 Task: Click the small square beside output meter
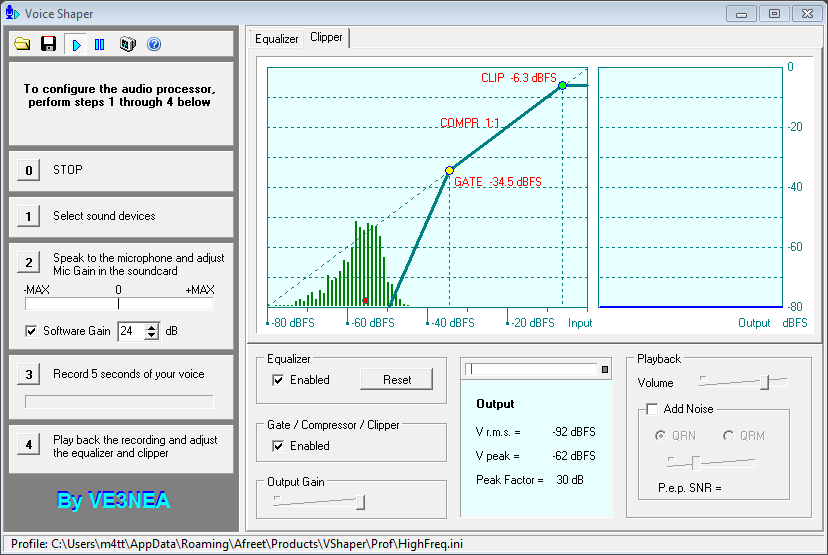tap(605, 370)
